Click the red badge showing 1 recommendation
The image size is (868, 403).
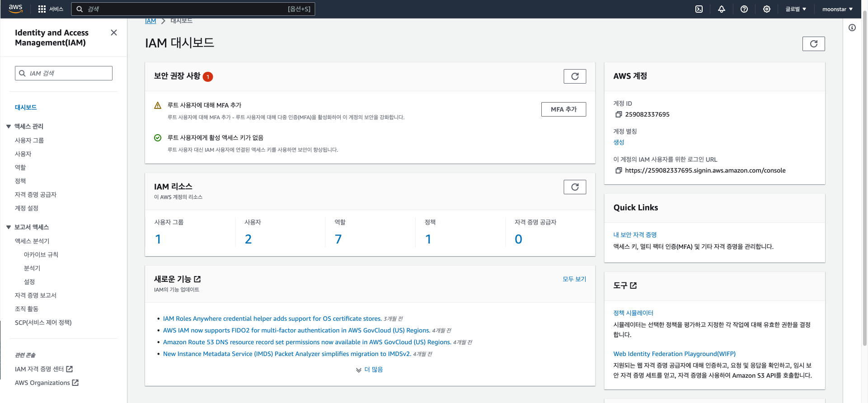tap(208, 77)
